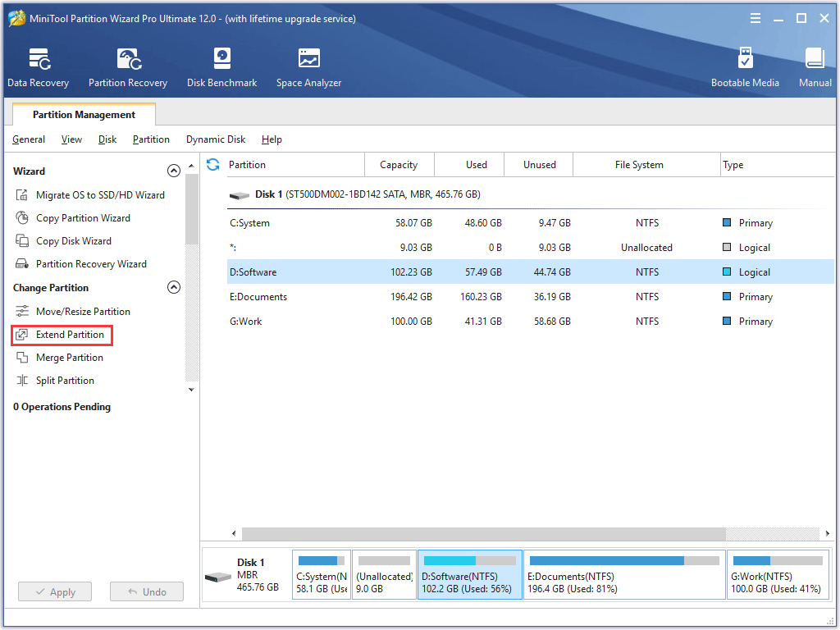This screenshot has width=840, height=630.
Task: Open the Disk menu
Action: tap(107, 139)
